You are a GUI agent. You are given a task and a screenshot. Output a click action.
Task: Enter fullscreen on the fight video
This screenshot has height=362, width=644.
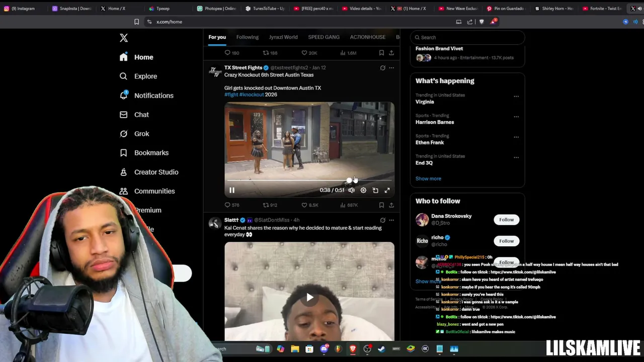coord(387,190)
